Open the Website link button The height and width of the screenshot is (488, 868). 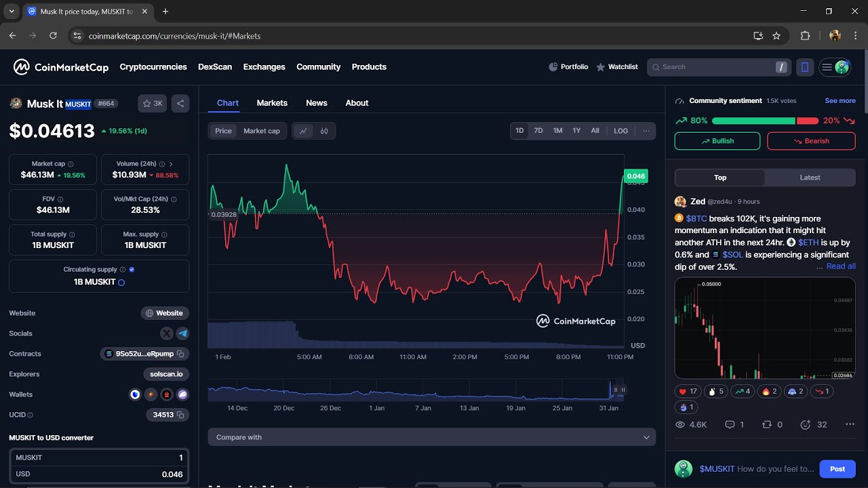tap(165, 313)
